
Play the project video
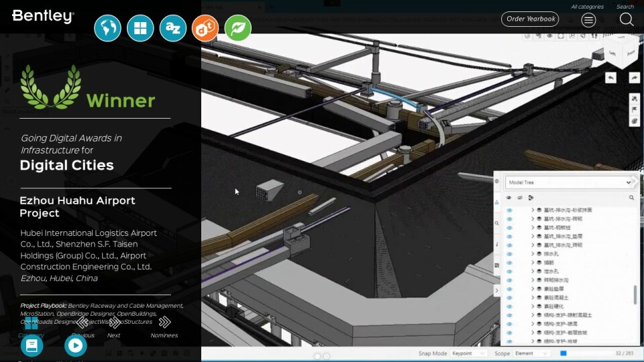tap(76, 346)
